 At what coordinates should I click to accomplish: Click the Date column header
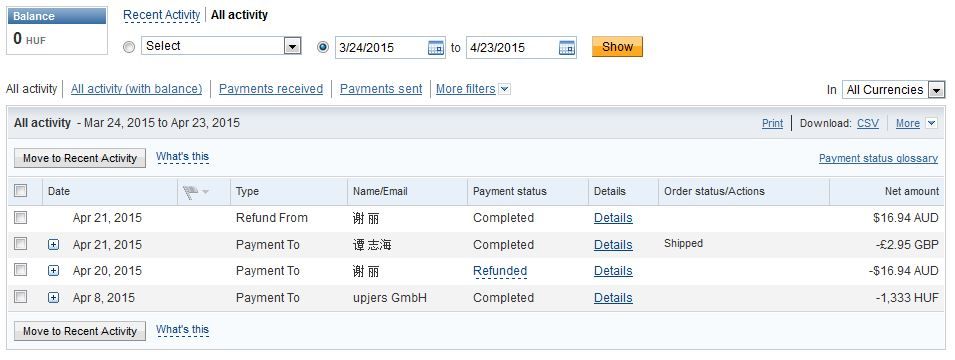coord(59,191)
